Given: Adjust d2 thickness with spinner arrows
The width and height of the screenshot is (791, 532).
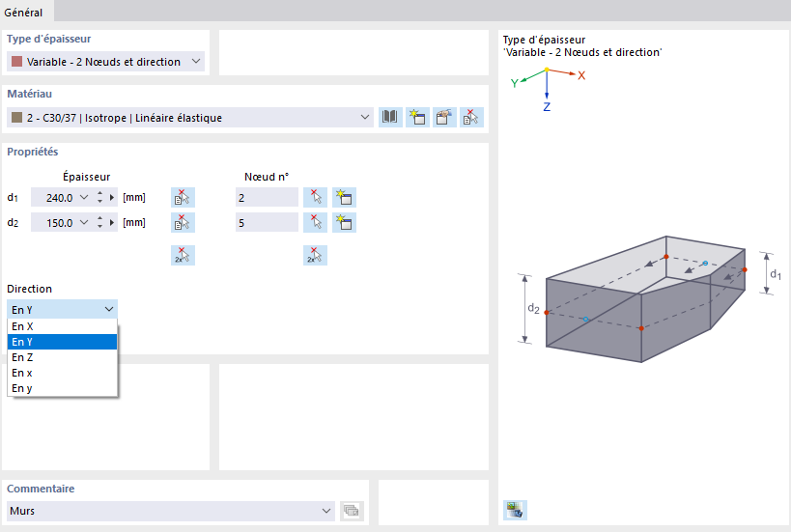Looking at the screenshot, I should point(99,222).
